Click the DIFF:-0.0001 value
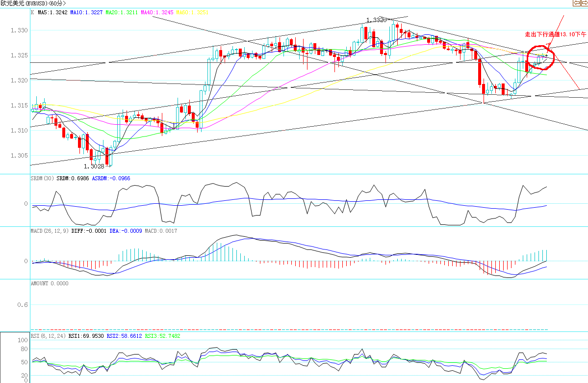 [88, 231]
